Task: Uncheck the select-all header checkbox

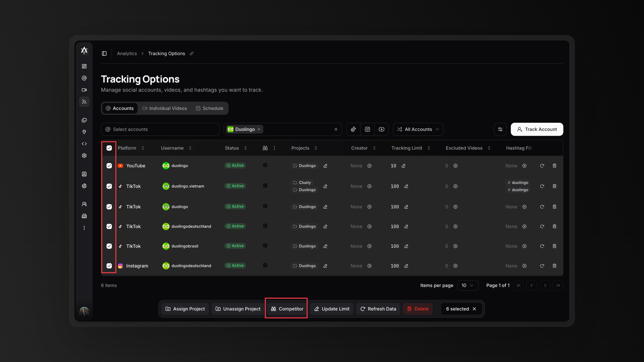Action: point(109,148)
